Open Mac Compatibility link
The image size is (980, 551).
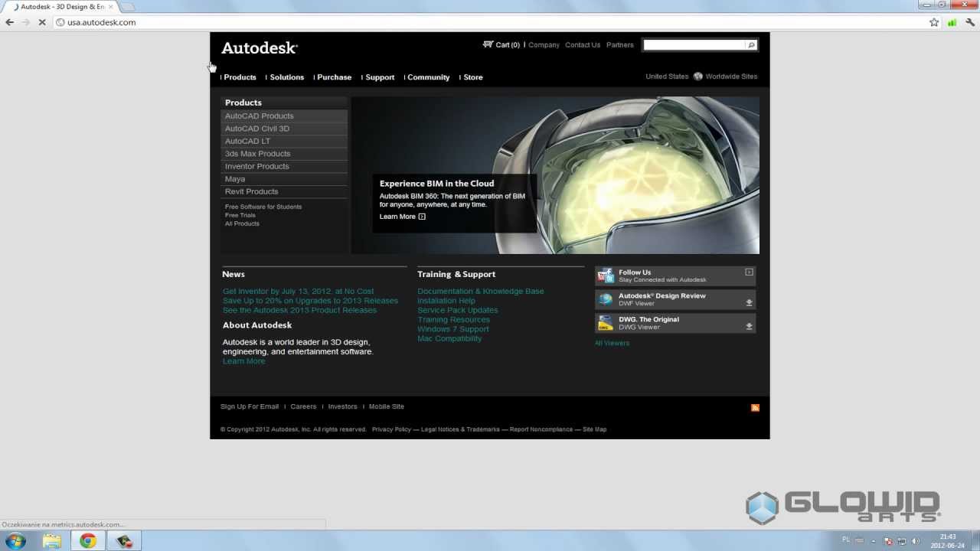pos(449,338)
